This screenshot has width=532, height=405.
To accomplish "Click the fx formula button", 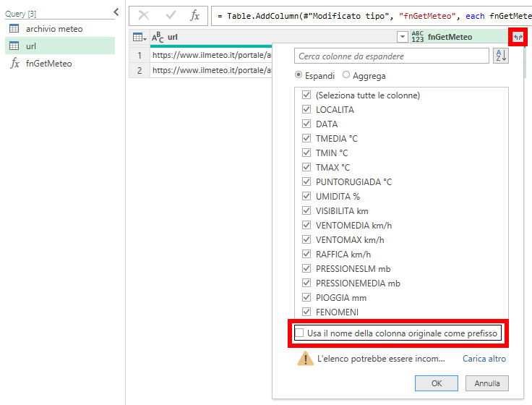I will (x=194, y=15).
